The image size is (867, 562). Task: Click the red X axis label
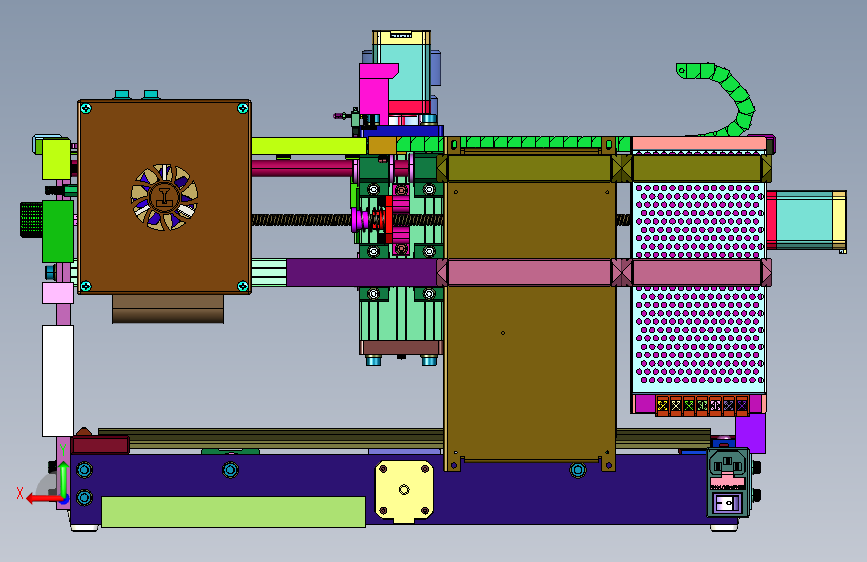click(x=20, y=494)
